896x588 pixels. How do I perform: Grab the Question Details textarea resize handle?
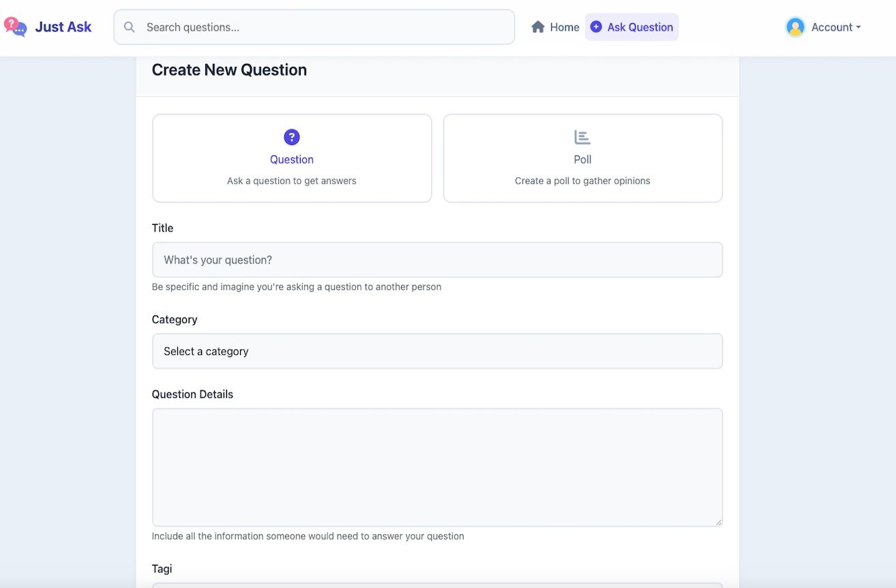pyautogui.click(x=718, y=522)
